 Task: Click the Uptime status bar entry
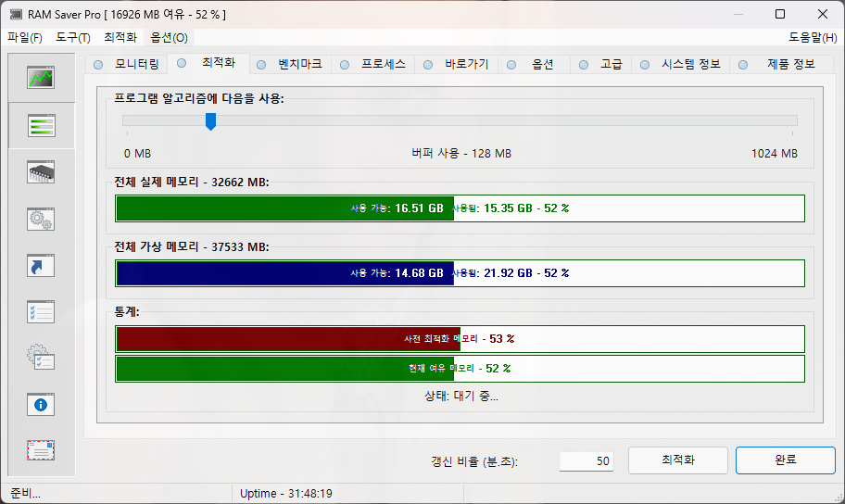(286, 493)
